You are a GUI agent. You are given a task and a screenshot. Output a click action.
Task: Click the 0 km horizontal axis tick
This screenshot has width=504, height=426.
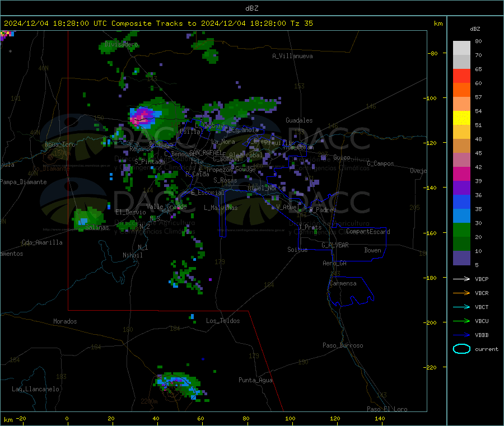click(x=67, y=418)
